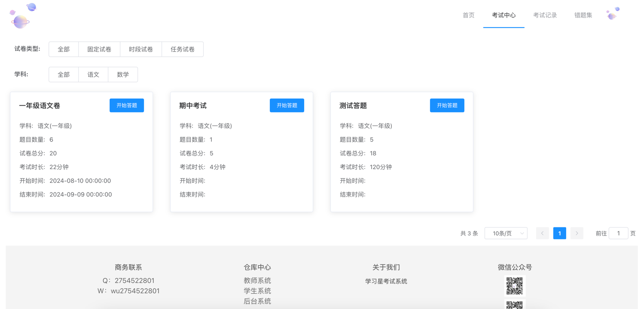
Task: Toggle the 固定试卷 paper type filter
Action: coord(99,49)
